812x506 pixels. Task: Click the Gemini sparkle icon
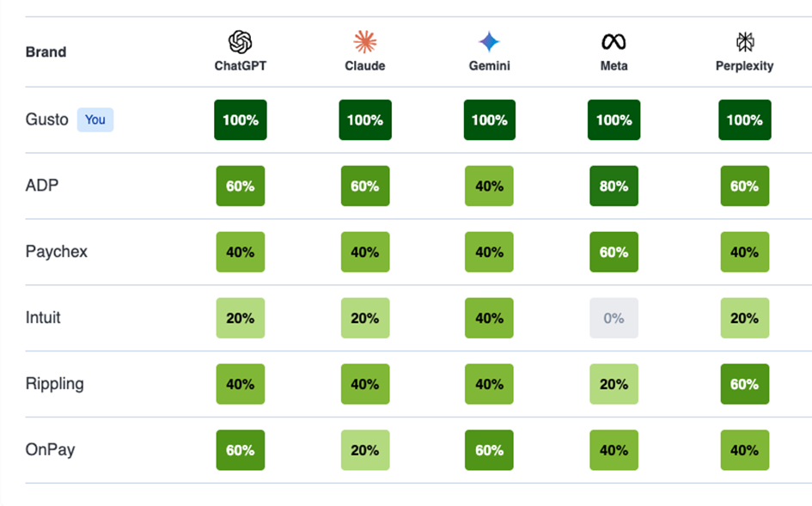tap(489, 42)
